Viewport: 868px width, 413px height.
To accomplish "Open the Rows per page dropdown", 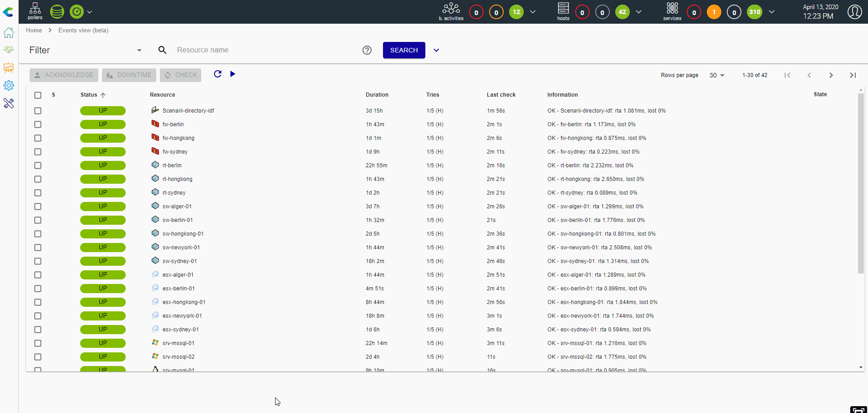I will pyautogui.click(x=717, y=75).
